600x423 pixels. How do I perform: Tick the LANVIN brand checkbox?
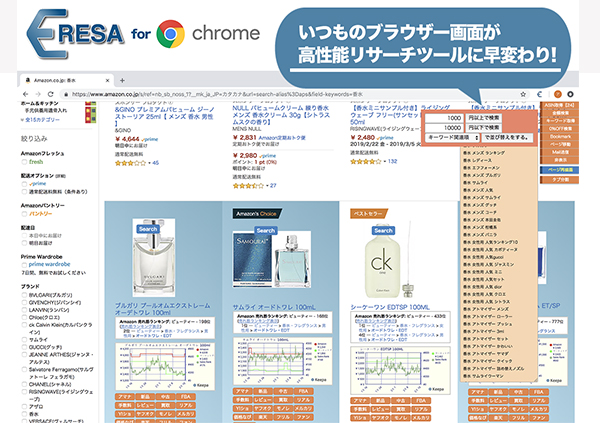coord(24,310)
